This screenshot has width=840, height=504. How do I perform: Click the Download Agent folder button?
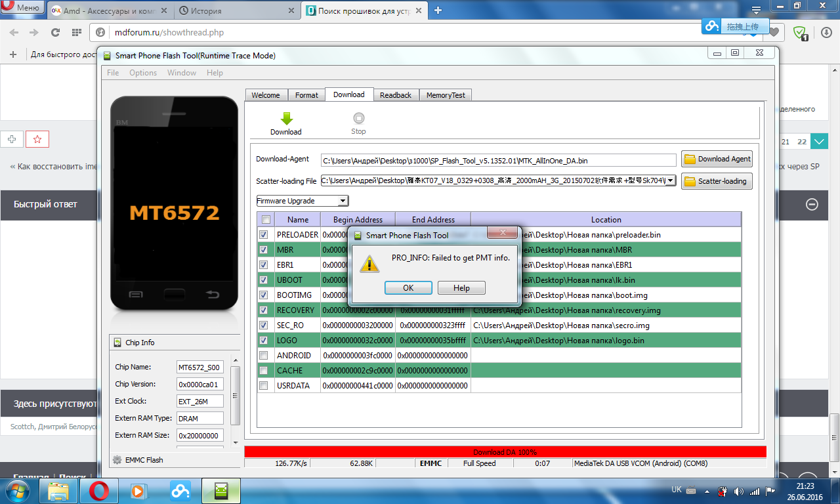(717, 159)
